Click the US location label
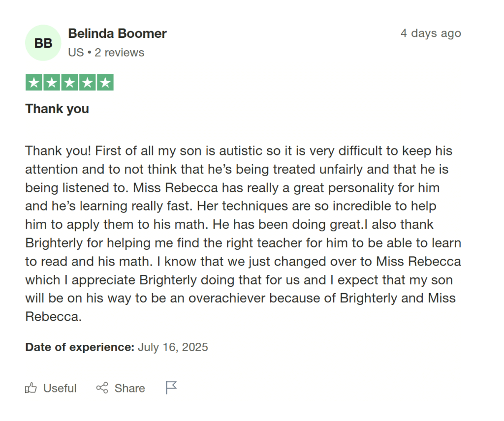504x421 pixels. (x=76, y=52)
